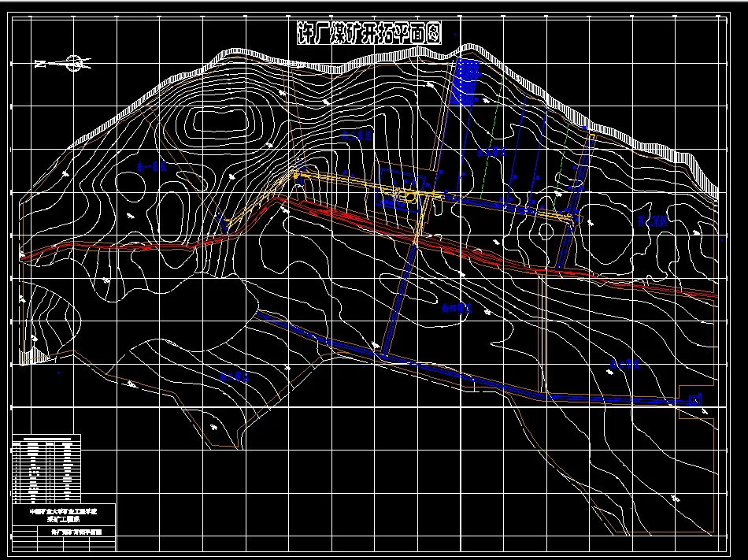Click the 东七采区 label by the right contours
This screenshot has width=748, height=560.
(652, 221)
